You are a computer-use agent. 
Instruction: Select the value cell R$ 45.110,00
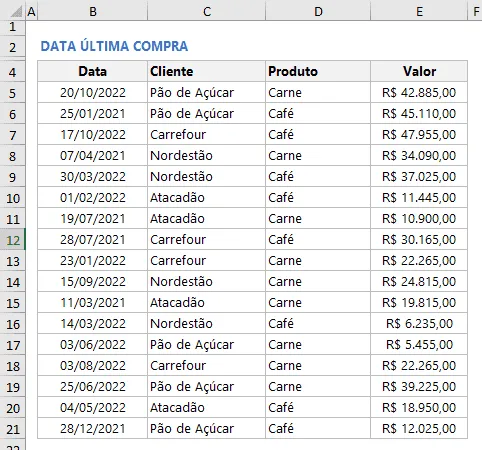click(x=419, y=113)
